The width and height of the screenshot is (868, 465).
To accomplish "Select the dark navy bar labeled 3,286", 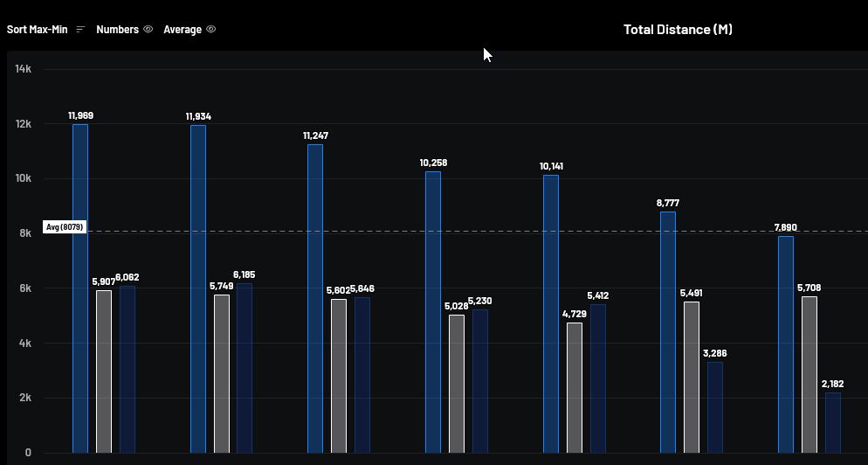I will (715, 407).
